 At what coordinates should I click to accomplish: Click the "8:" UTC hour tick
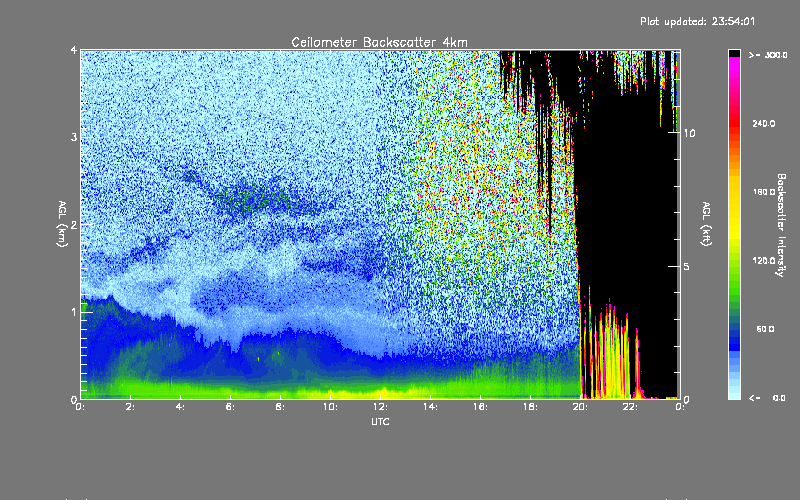click(281, 407)
